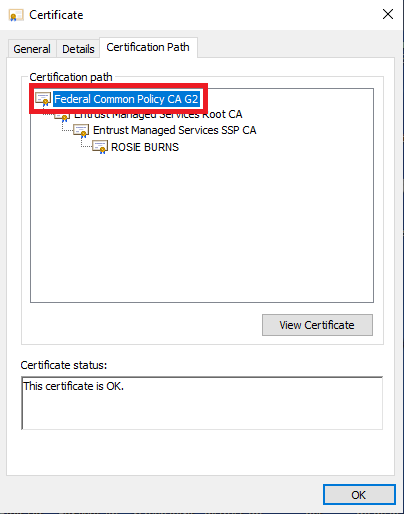This screenshot has height=514, width=404.
Task: Select the Federal Common Policy CA G2 entry
Action: (127, 99)
